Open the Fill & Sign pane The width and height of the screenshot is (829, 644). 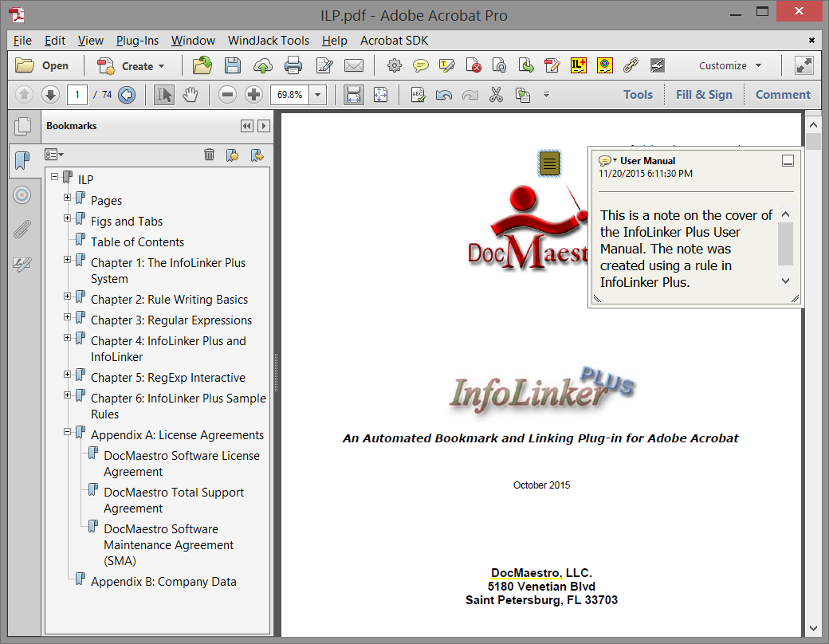(x=704, y=95)
